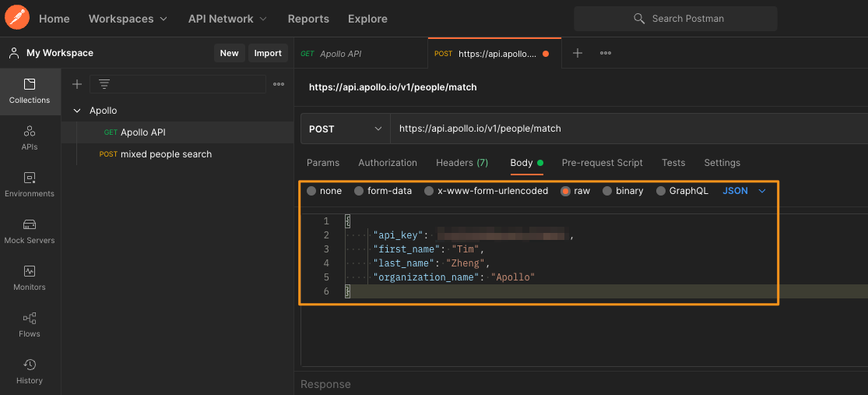
Task: Click the New button
Action: pyautogui.click(x=229, y=53)
